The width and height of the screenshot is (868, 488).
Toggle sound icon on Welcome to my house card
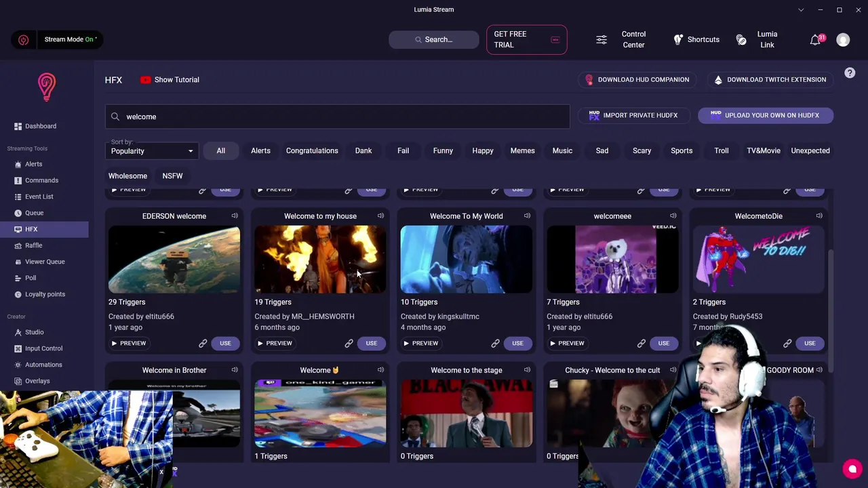[x=380, y=216]
